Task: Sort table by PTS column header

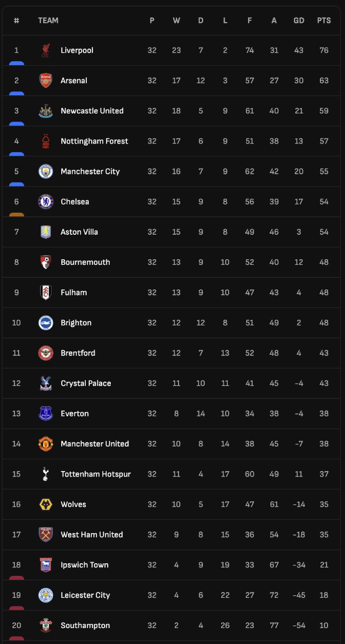Action: [324, 20]
